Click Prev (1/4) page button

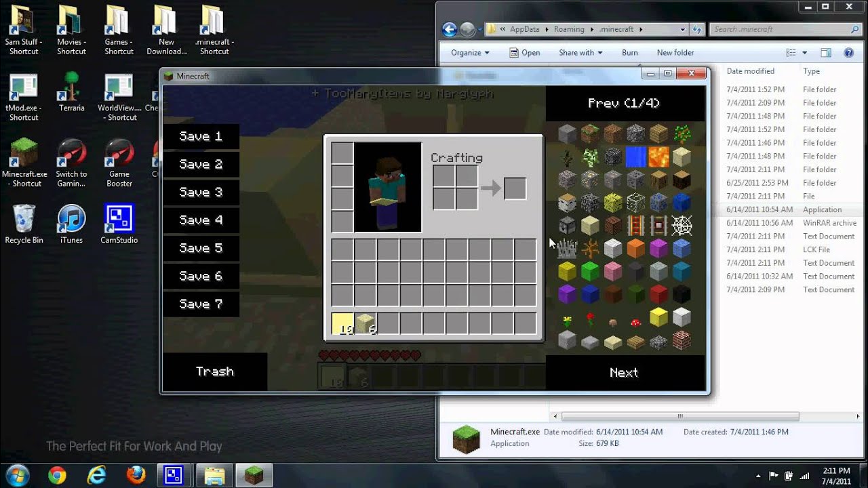click(624, 103)
